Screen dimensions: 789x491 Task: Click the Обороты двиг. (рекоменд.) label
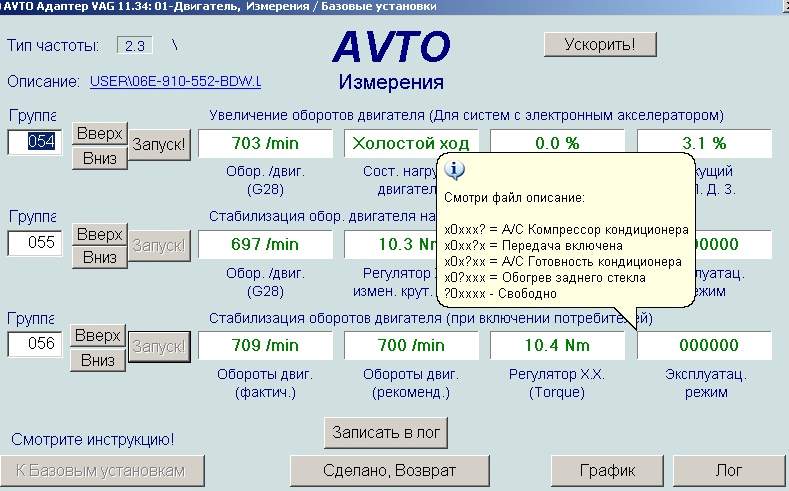411,383
